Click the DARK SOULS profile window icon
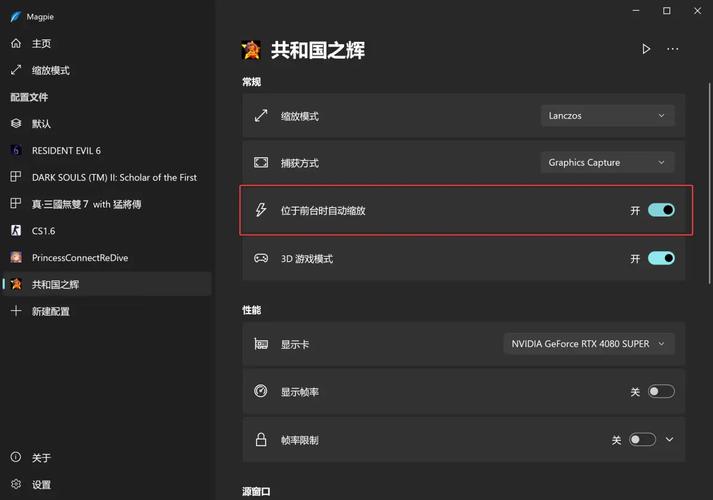Viewport: 713px width, 500px height. (x=16, y=177)
